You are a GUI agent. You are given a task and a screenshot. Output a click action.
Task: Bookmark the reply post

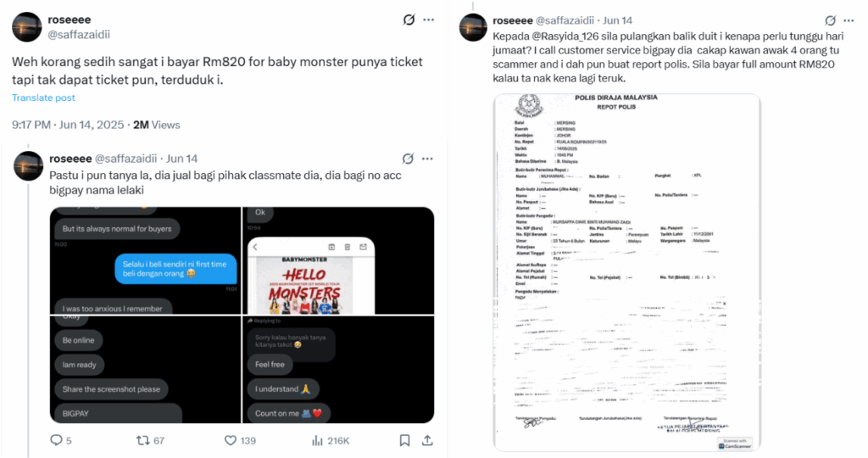click(404, 440)
